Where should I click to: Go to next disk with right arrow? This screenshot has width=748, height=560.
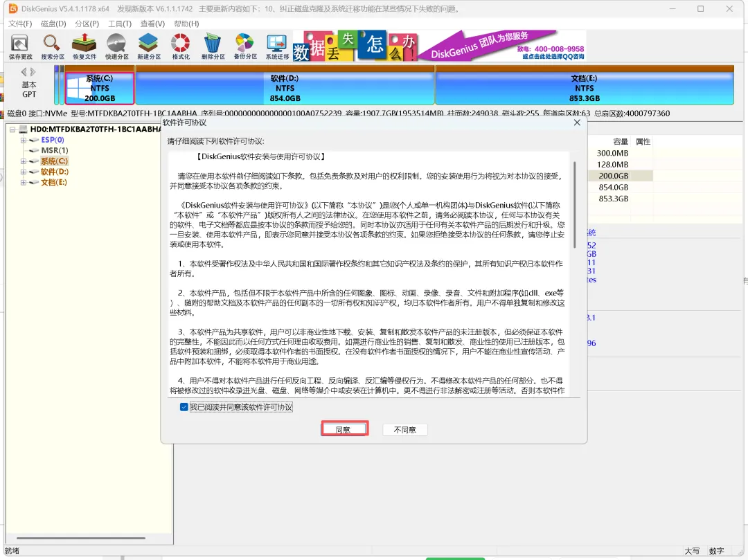pyautogui.click(x=33, y=72)
